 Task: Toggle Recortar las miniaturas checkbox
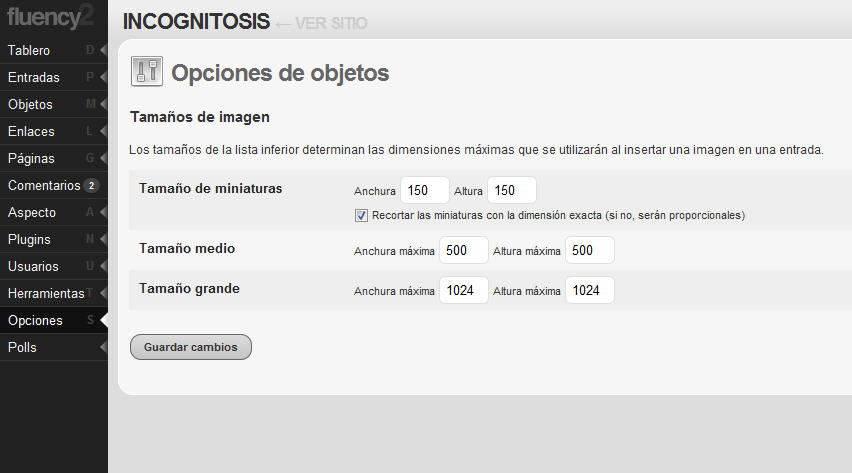(x=361, y=216)
